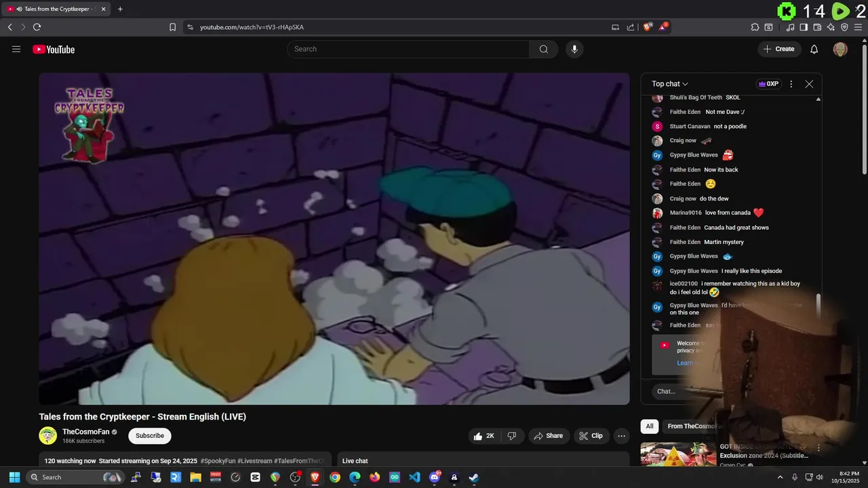The width and height of the screenshot is (868, 488).
Task: Open the Brave VPN shield icon
Action: [844, 27]
